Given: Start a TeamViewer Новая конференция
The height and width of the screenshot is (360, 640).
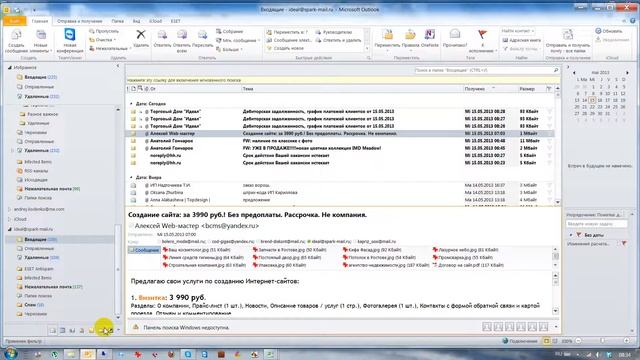Looking at the screenshot, I should (70, 41).
